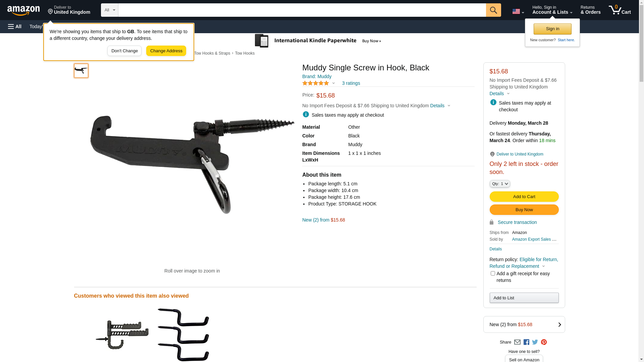Open the Qty quantity dropdown

tap(500, 184)
